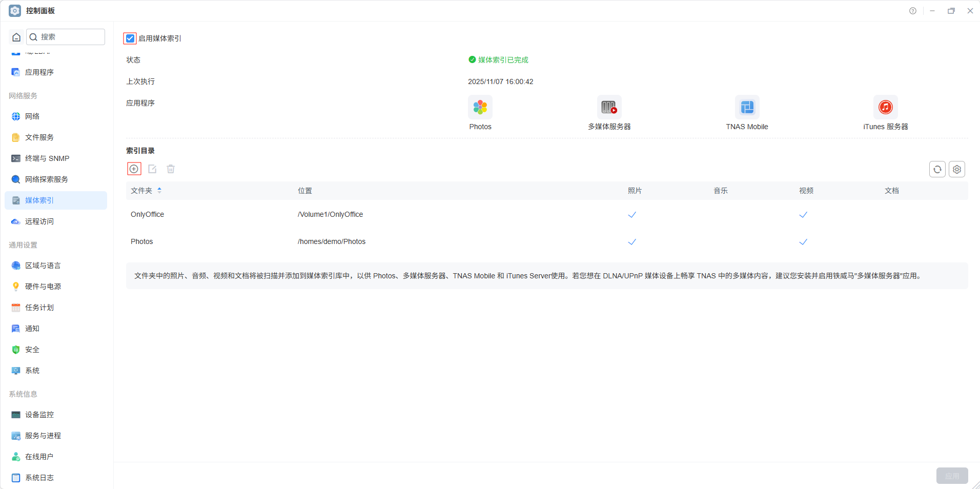Click the 系统 monitor icon
This screenshot has height=489, width=980.
click(x=16, y=371)
